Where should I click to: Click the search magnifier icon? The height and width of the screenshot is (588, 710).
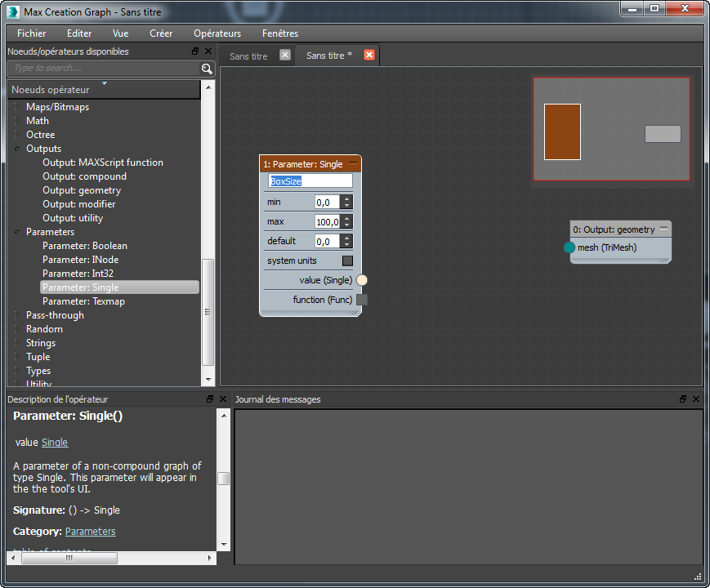pyautogui.click(x=207, y=69)
